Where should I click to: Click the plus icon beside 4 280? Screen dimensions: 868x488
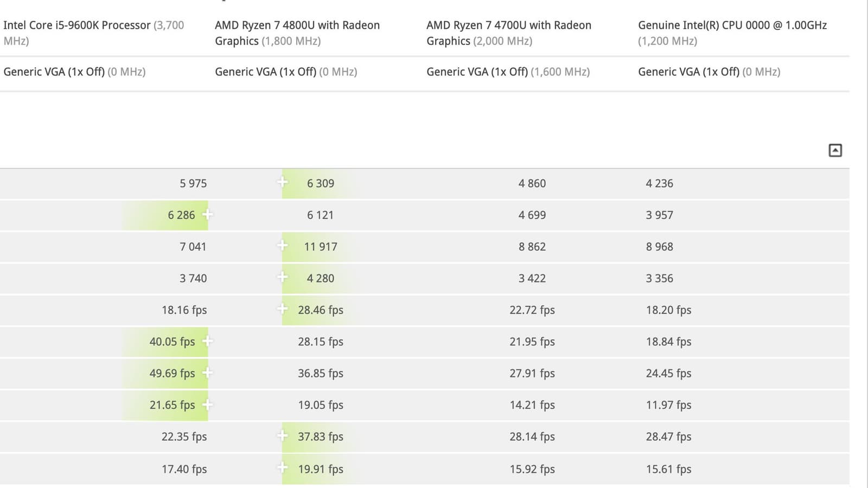283,277
